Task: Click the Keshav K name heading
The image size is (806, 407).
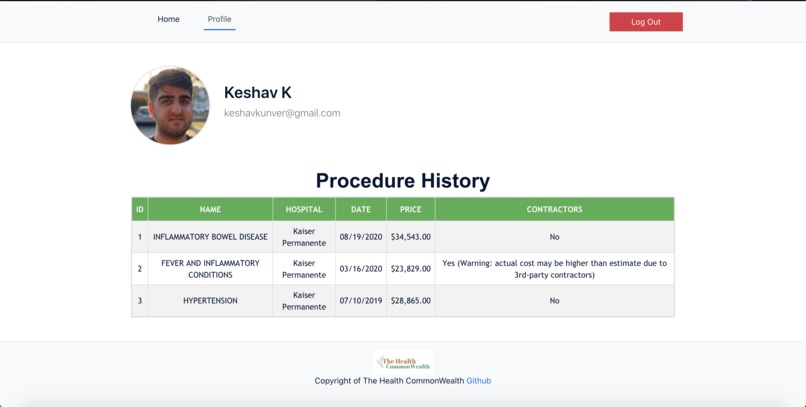Action: 258,92
